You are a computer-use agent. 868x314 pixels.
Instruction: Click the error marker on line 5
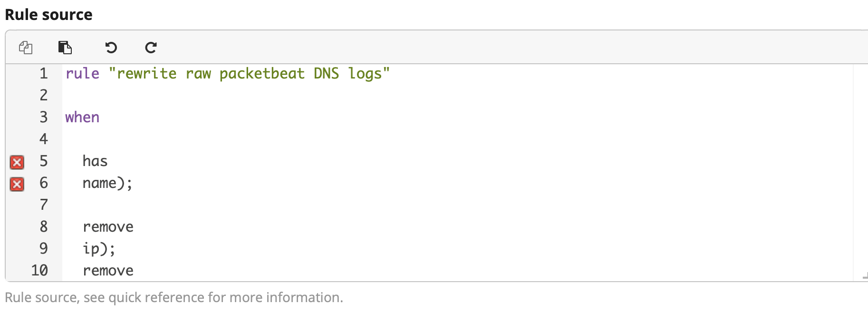[x=17, y=162]
